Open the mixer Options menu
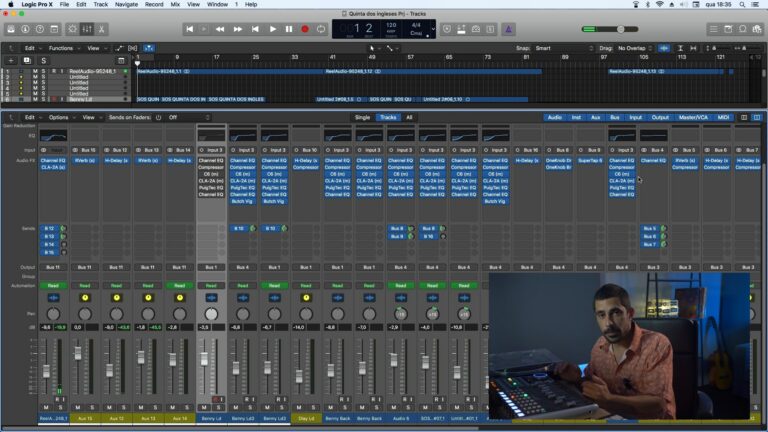 pyautogui.click(x=61, y=118)
